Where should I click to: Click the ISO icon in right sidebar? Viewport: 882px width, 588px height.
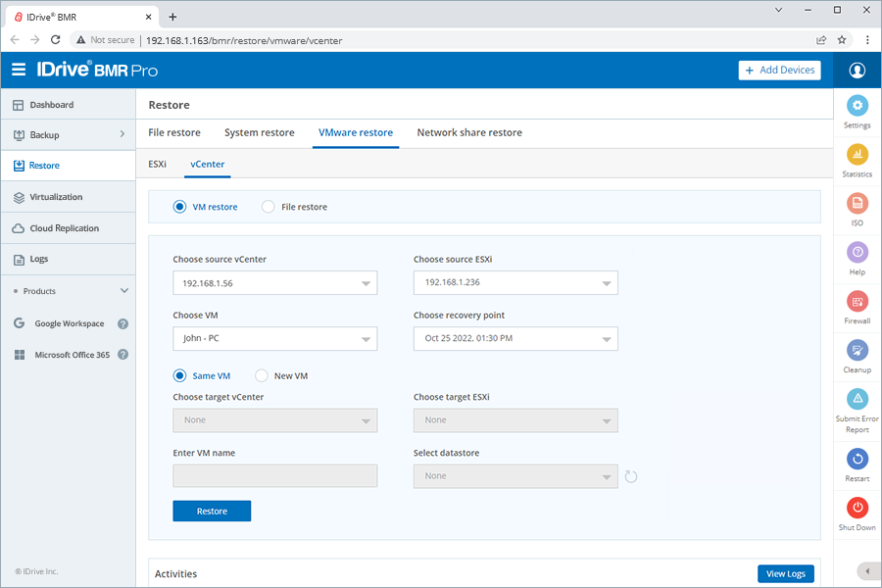tap(857, 203)
